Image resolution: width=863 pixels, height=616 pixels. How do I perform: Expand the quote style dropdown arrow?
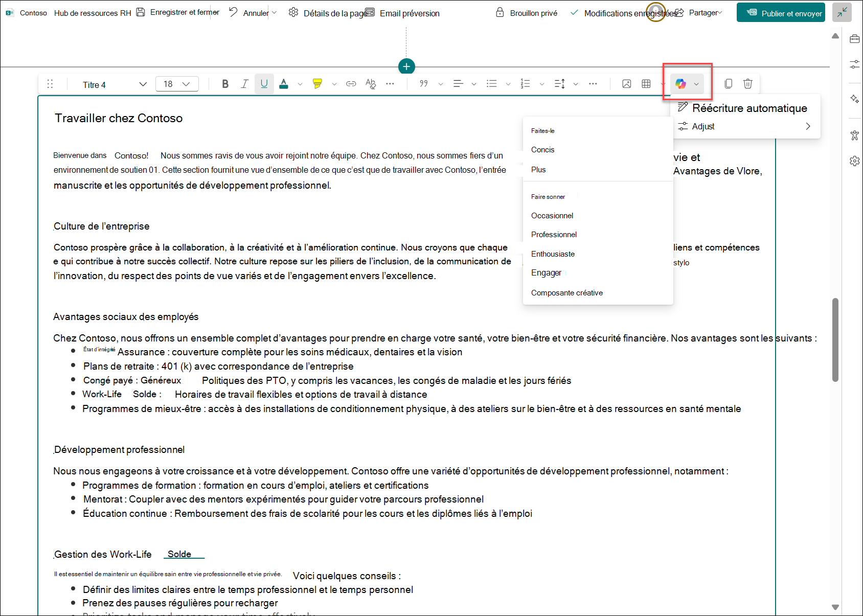coord(441,84)
